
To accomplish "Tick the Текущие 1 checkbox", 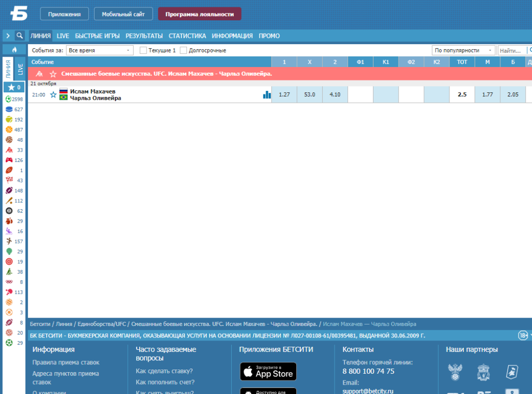I will pos(143,50).
